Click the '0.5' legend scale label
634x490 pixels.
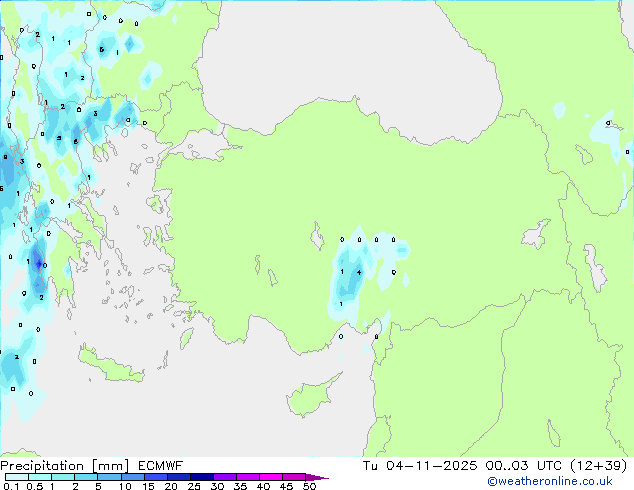[35, 486]
